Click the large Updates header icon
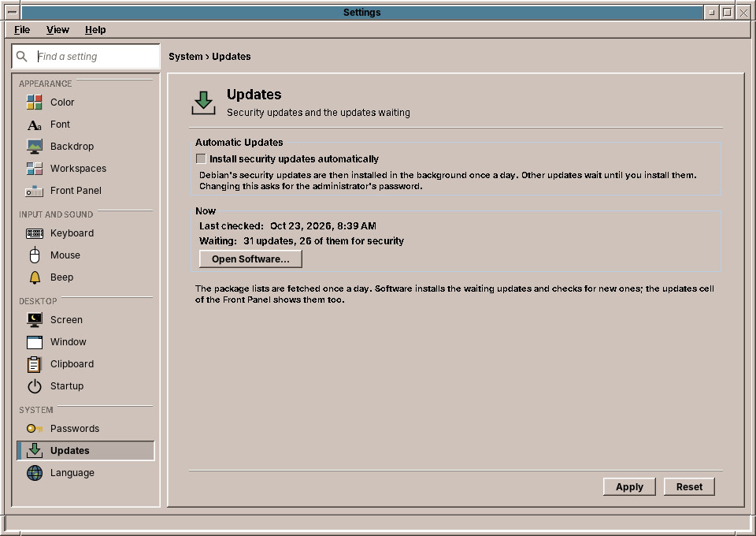Screen dimensions: 756x536 tap(203, 102)
